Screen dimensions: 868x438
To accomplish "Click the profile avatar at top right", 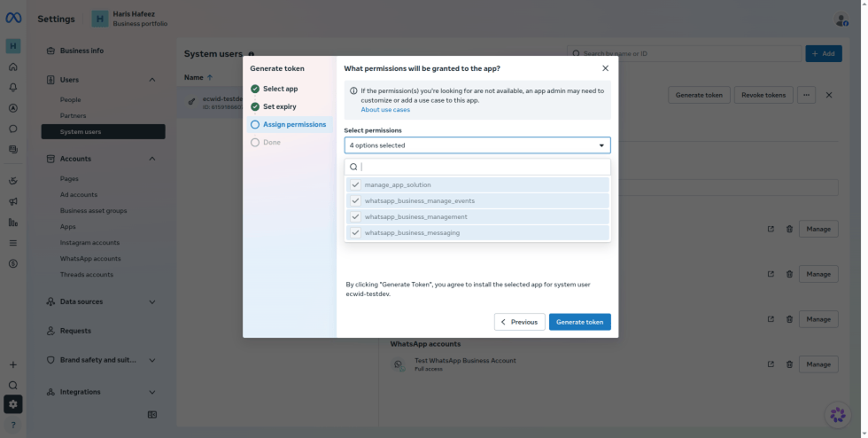I will point(841,20).
